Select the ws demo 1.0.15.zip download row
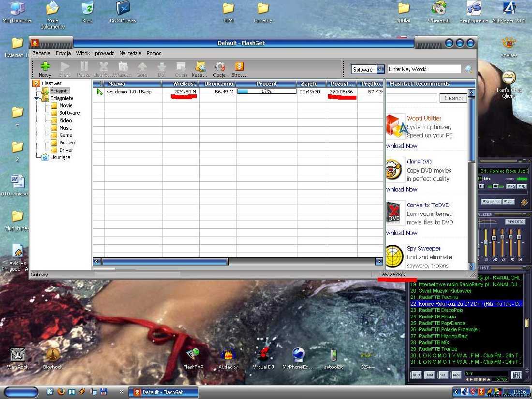 pos(238,91)
